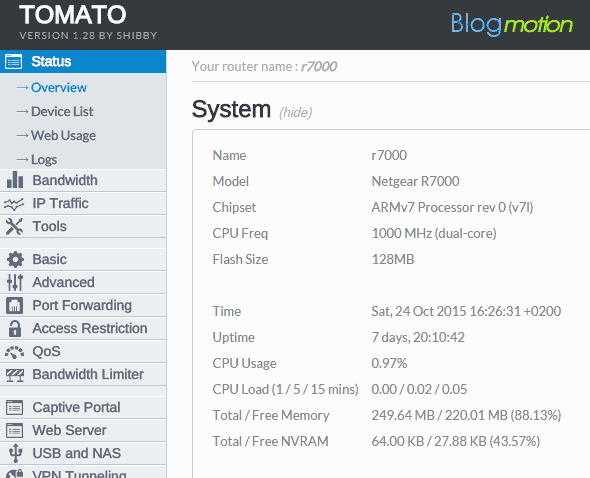Open the IP Traffic menu
Screen dimensions: 590x478
83,203
